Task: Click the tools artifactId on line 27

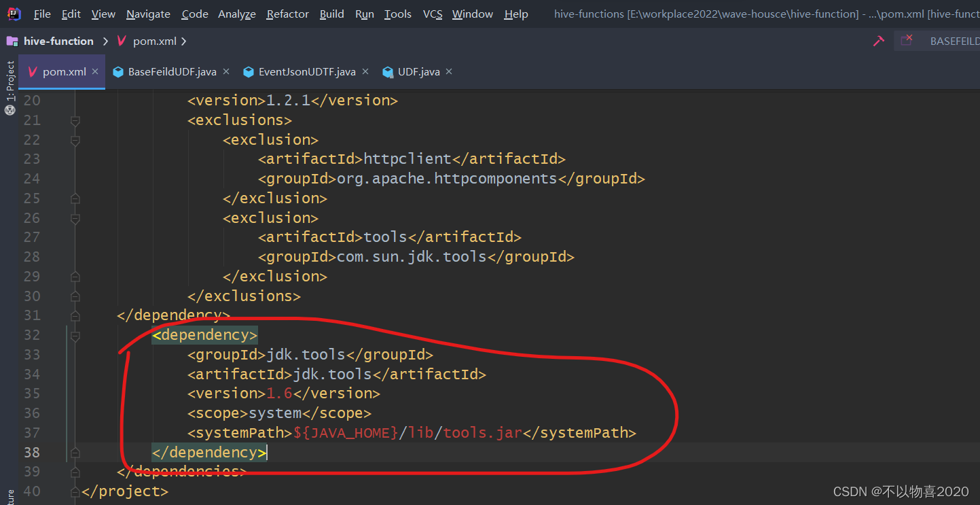Action: (385, 237)
